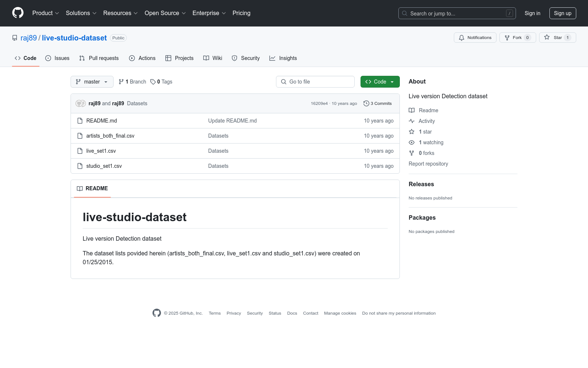588x368 pixels.
Task: Expand the Solutions menu
Action: click(81, 13)
